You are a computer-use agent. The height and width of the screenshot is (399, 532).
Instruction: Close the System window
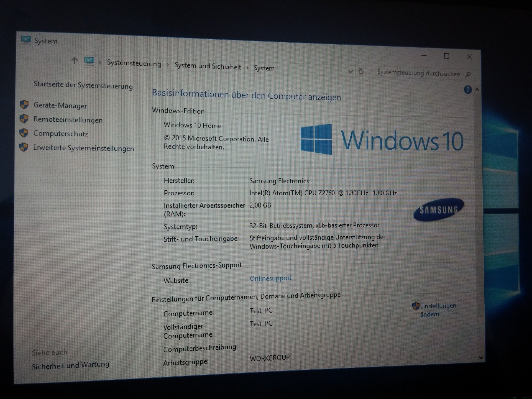tap(469, 57)
